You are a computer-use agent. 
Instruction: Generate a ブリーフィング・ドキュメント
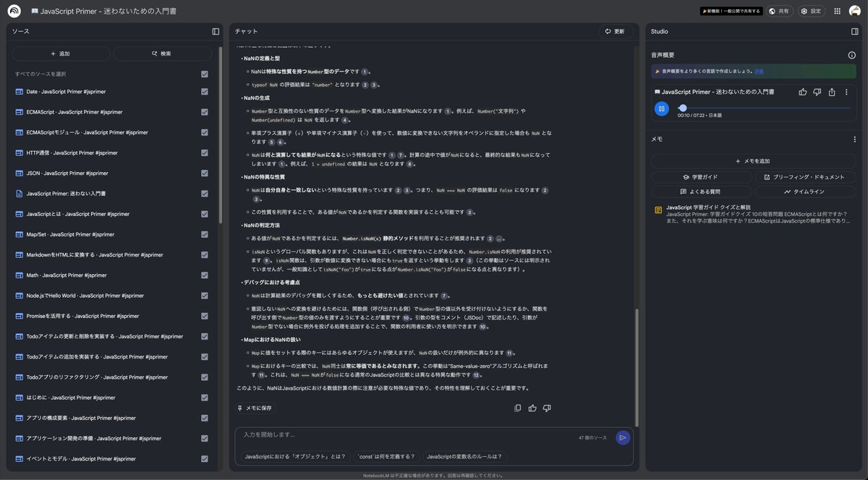pyautogui.click(x=805, y=177)
